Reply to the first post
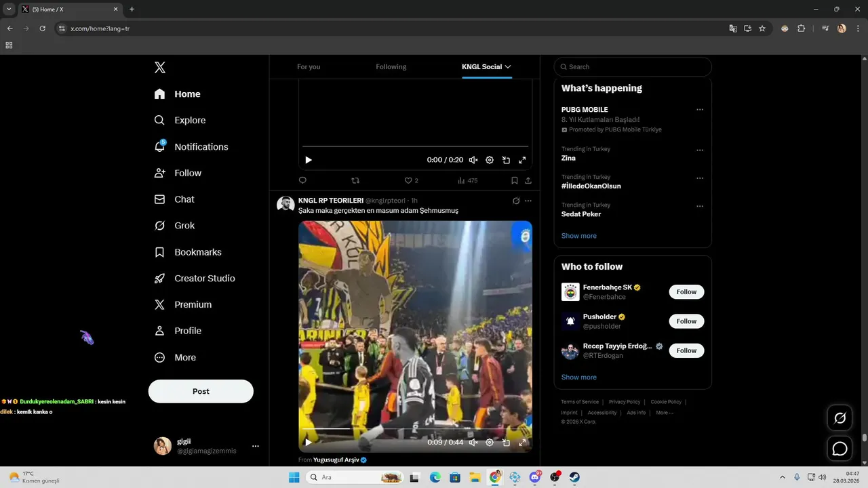This screenshot has width=868, height=488. pos(302,180)
